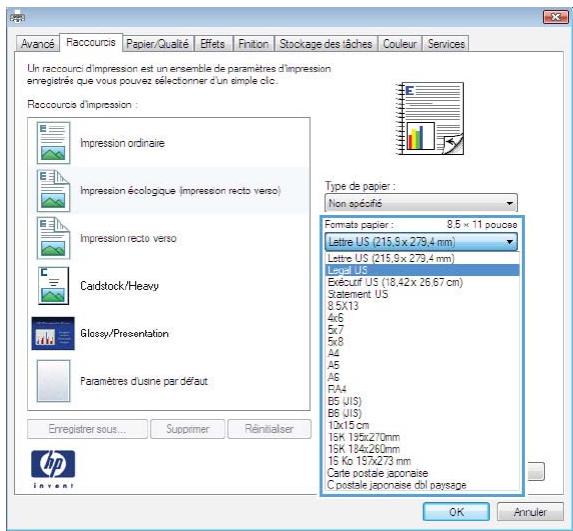
Task: Open the Avancé tab
Action: (x=38, y=44)
